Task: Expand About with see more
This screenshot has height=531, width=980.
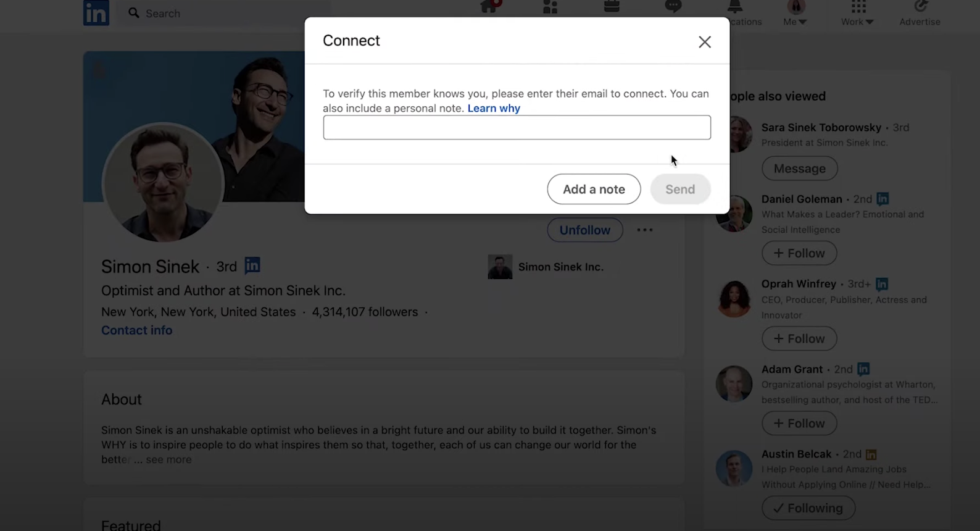Action: (x=168, y=459)
